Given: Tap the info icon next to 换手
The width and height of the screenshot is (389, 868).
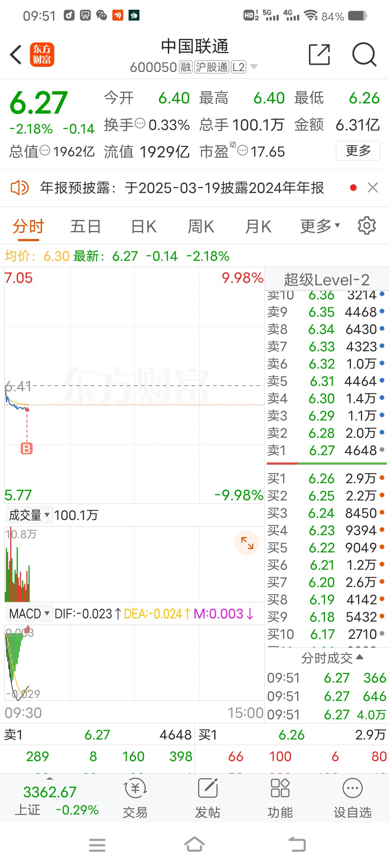Looking at the screenshot, I should click(140, 123).
